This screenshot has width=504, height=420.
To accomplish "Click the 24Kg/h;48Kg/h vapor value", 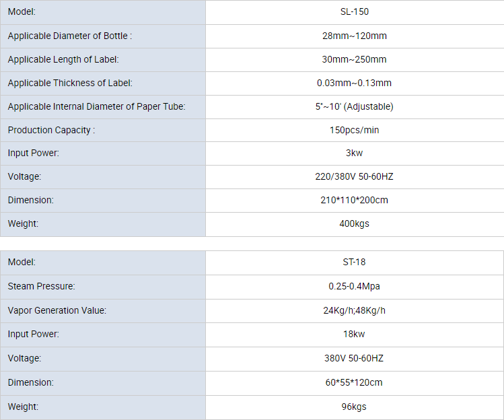I will (x=354, y=310).
